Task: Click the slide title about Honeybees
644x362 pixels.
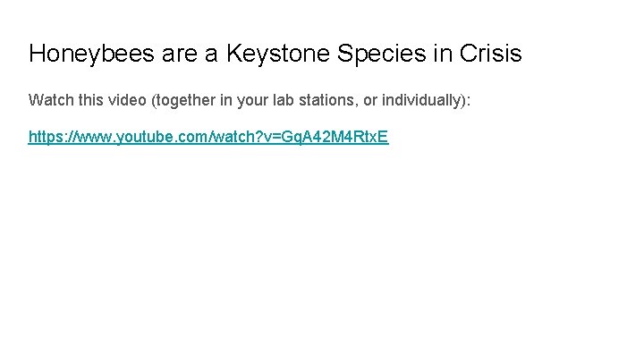Action: (275, 54)
